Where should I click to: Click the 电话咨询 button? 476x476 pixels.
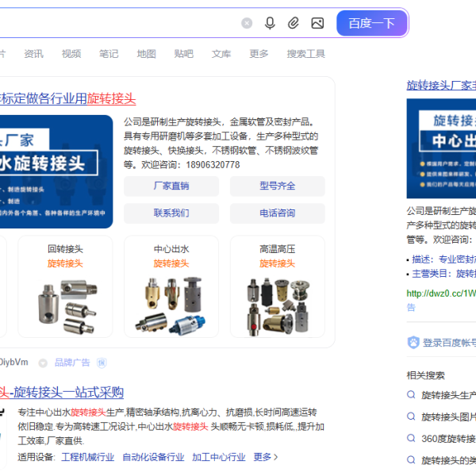[x=277, y=213]
